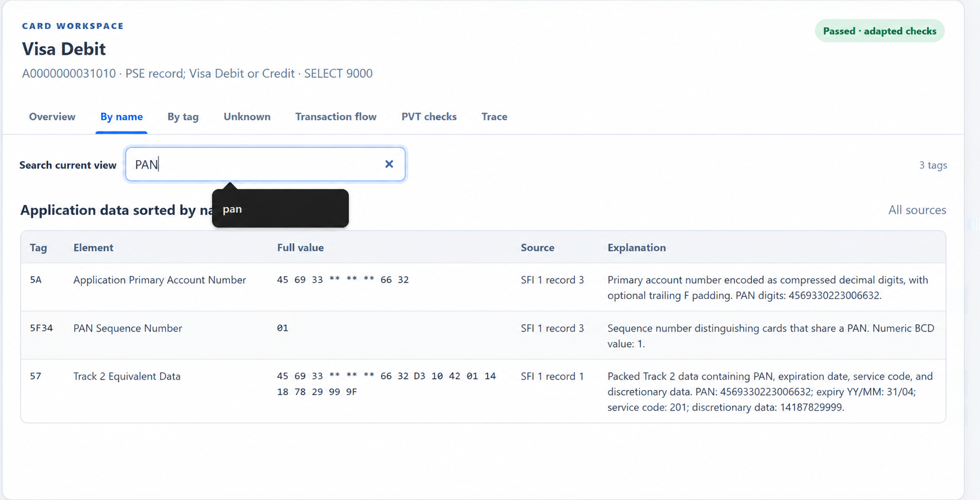Click the 3 tags result count
Image resolution: width=980 pixels, height=500 pixels.
pos(933,165)
